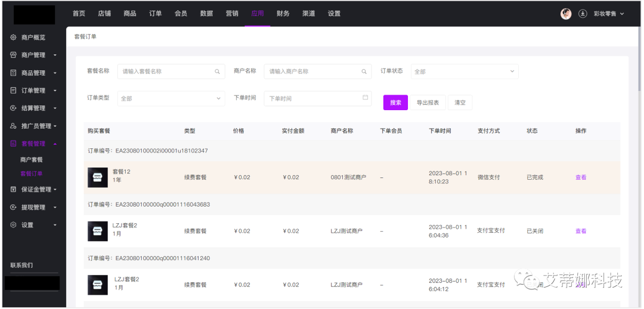Click 套餐订单 breadcrumb title

[x=85, y=36]
